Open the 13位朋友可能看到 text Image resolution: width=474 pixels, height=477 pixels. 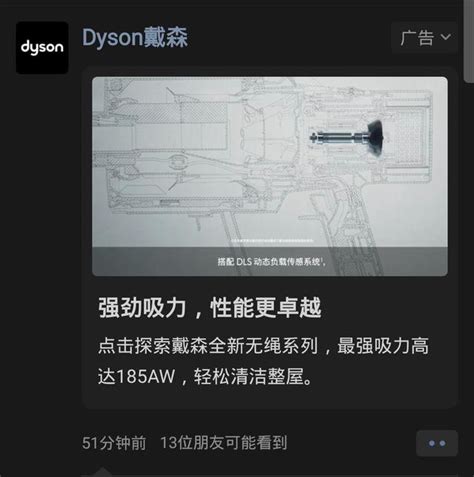pyautogui.click(x=224, y=443)
